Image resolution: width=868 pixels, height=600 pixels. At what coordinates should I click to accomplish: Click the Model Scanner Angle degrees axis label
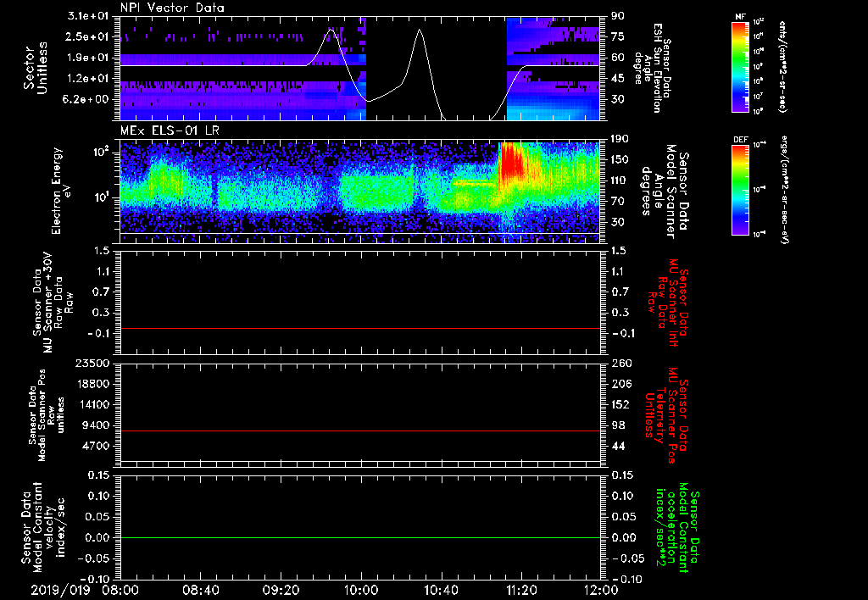[665, 192]
